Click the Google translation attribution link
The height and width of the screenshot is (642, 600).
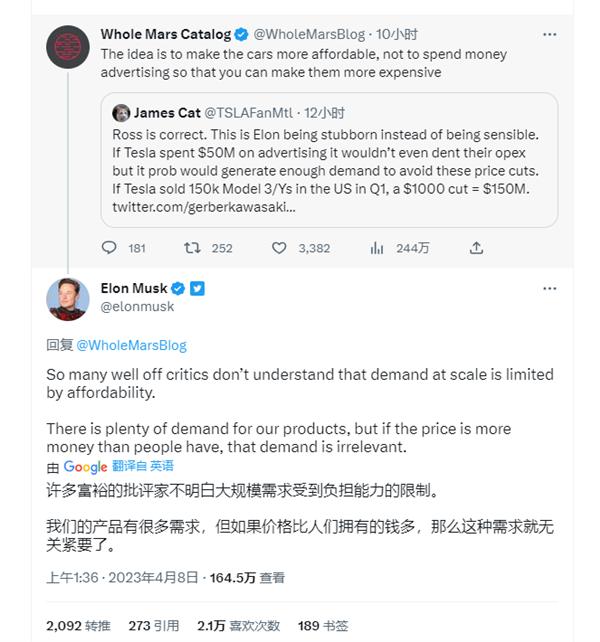tap(118, 467)
